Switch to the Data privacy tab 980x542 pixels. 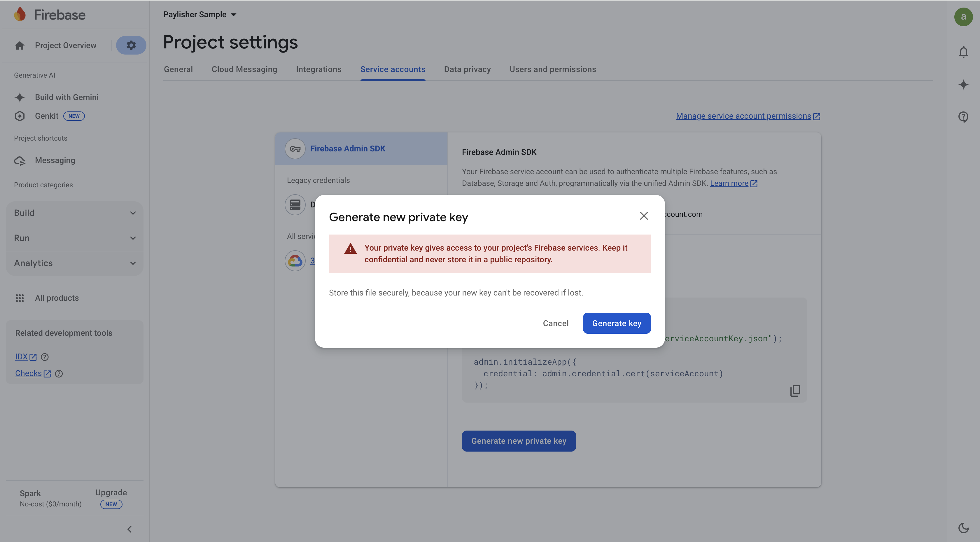point(467,69)
